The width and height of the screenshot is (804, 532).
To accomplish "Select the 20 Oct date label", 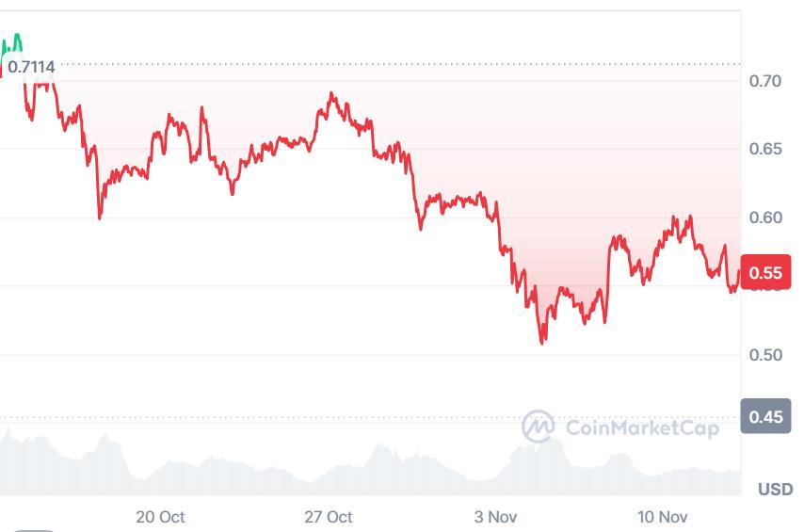I will 160,517.
